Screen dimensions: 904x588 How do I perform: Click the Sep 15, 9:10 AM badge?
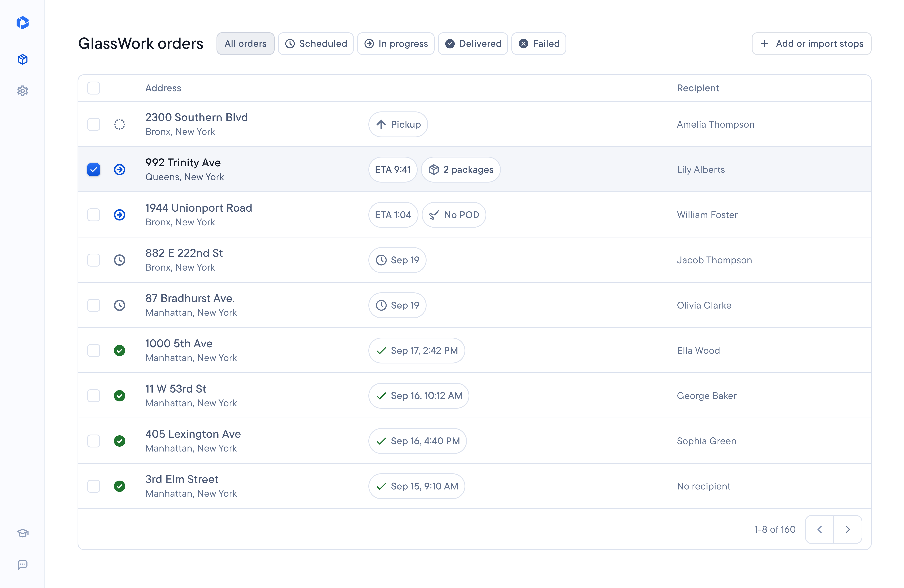[417, 486]
